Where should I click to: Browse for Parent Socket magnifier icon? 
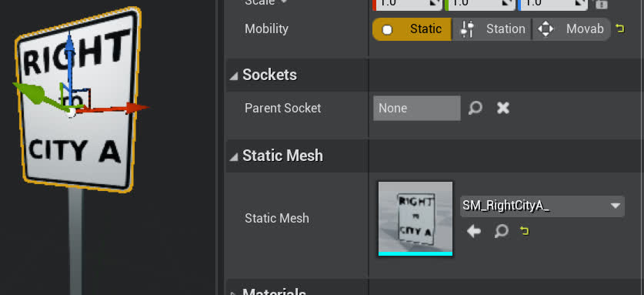click(475, 108)
